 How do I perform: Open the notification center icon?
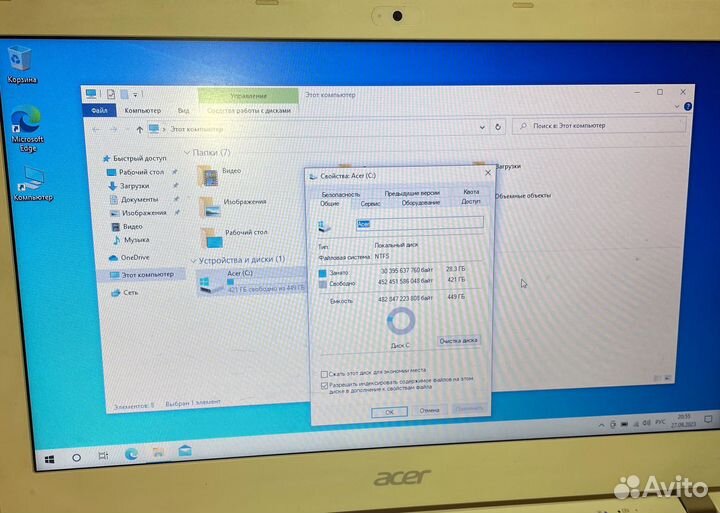(708, 419)
